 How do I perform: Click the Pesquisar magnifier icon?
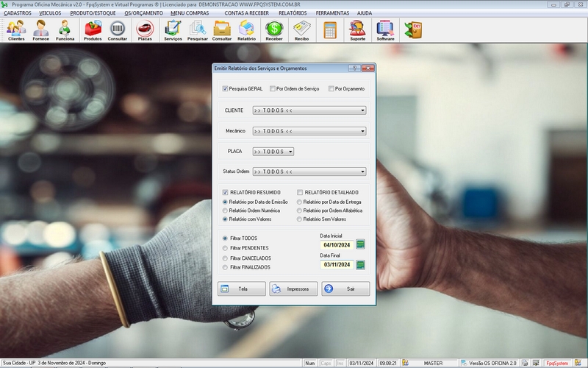(x=198, y=30)
